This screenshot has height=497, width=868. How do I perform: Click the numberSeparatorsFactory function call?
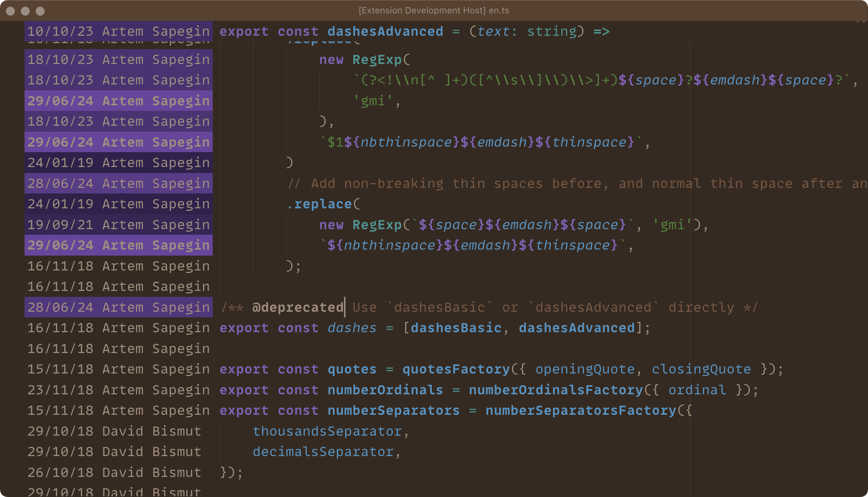pyautogui.click(x=581, y=410)
